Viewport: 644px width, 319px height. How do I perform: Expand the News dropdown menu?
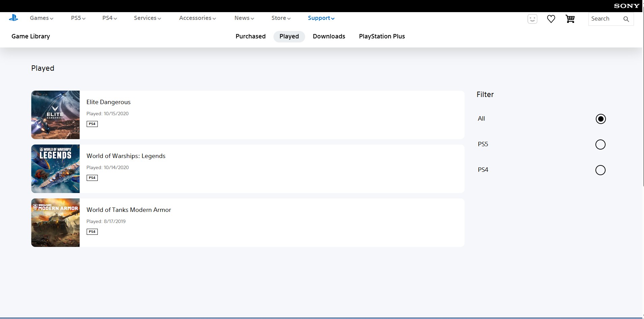point(244,18)
